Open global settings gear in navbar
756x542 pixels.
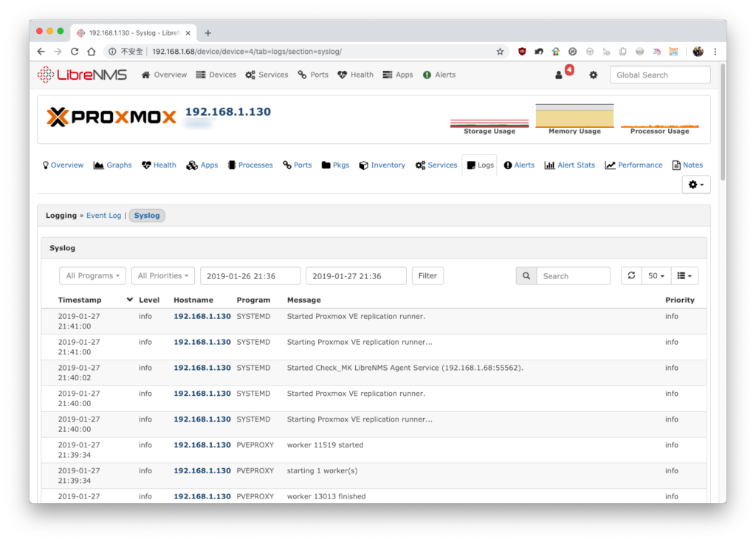click(x=594, y=75)
